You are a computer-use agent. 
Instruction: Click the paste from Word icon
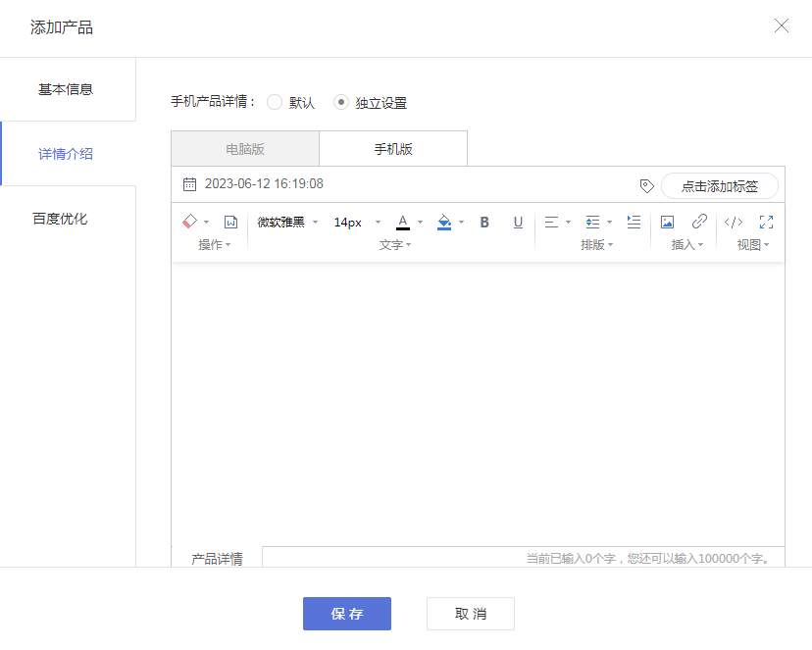[x=231, y=222]
